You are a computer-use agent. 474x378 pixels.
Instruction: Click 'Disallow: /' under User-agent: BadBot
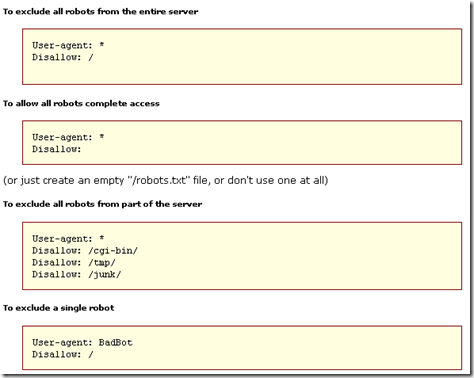coord(63,354)
